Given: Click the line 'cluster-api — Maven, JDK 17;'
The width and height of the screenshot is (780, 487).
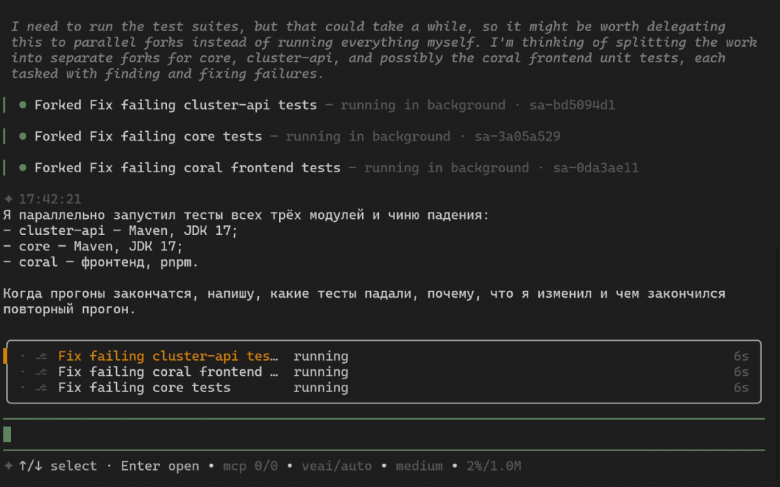Looking at the screenshot, I should click(x=120, y=231).
